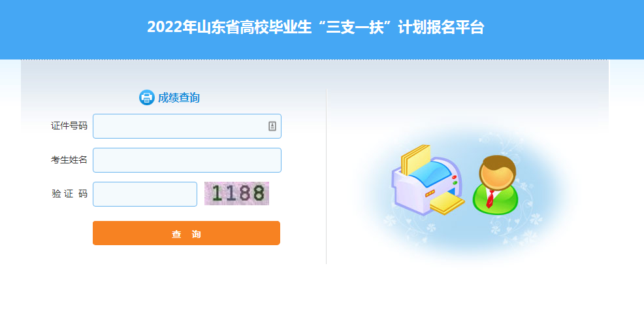Click the yellow output tray of the printer
The width and height of the screenshot is (644, 321).
pos(447,204)
